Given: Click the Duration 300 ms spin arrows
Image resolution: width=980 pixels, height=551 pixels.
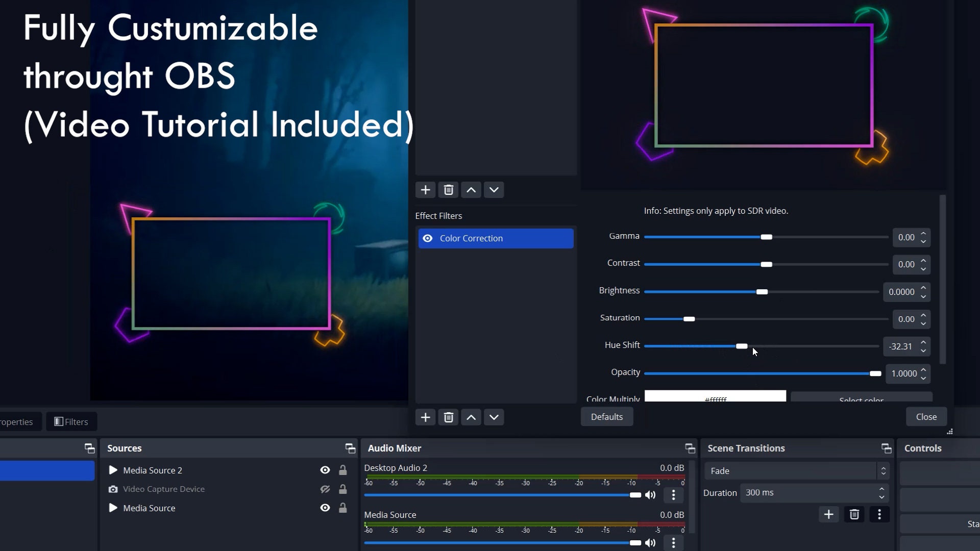Looking at the screenshot, I should (881, 493).
